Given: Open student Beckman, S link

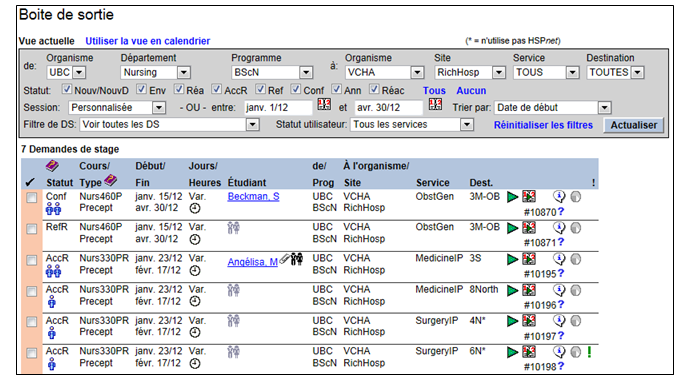Looking at the screenshot, I should pos(253,196).
